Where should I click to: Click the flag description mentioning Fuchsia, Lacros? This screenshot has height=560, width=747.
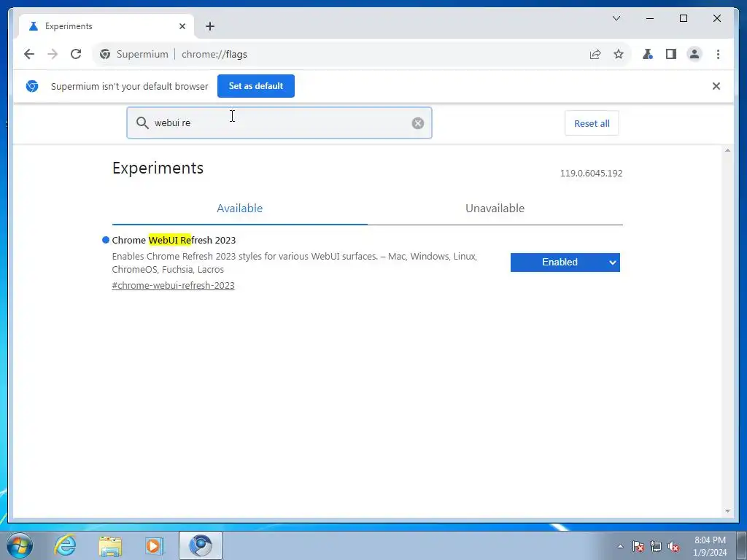click(x=295, y=262)
